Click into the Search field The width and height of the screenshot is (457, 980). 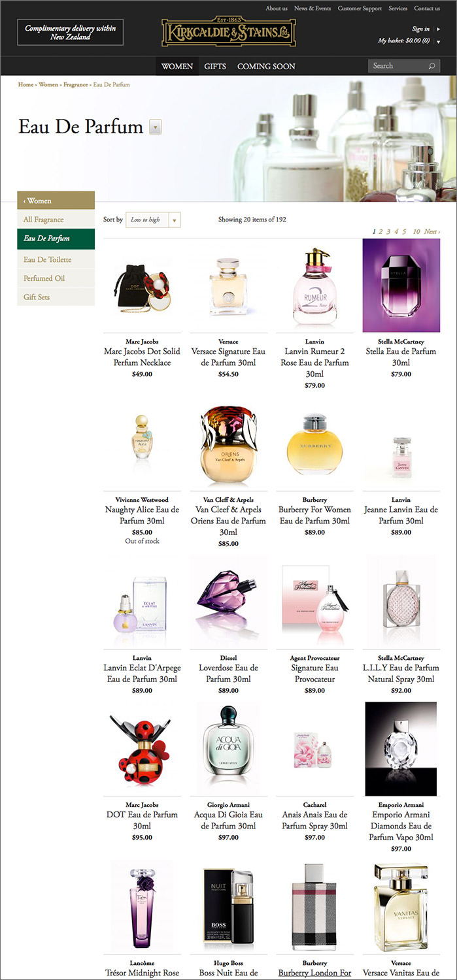click(398, 66)
